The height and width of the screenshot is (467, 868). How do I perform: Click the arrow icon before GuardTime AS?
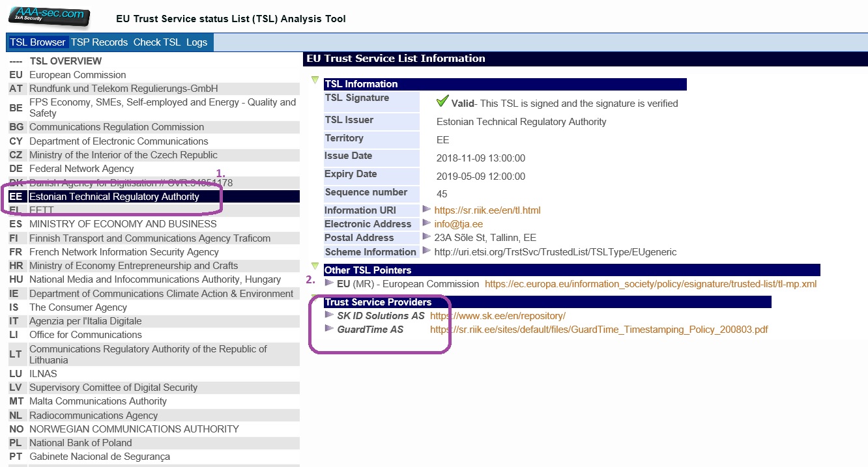click(329, 329)
